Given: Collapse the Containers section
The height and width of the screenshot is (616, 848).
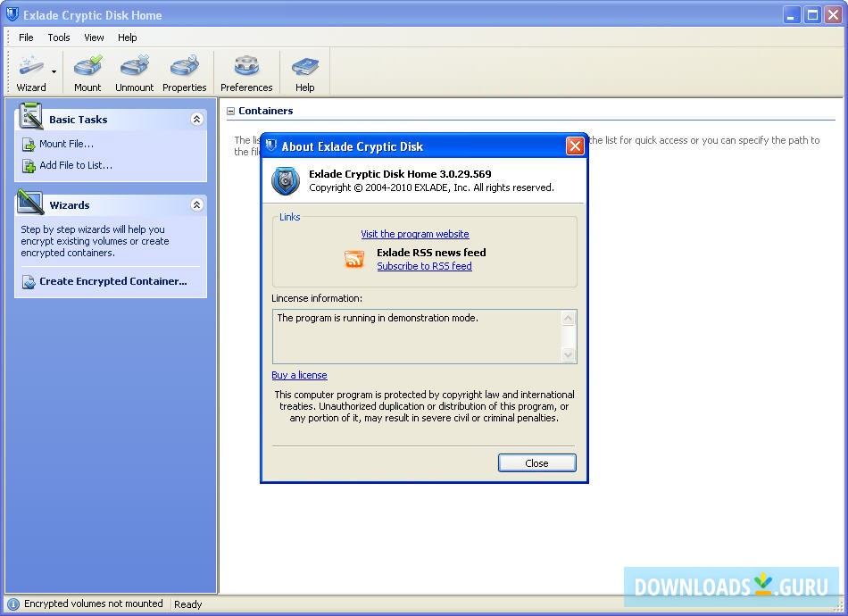Looking at the screenshot, I should pos(232,111).
